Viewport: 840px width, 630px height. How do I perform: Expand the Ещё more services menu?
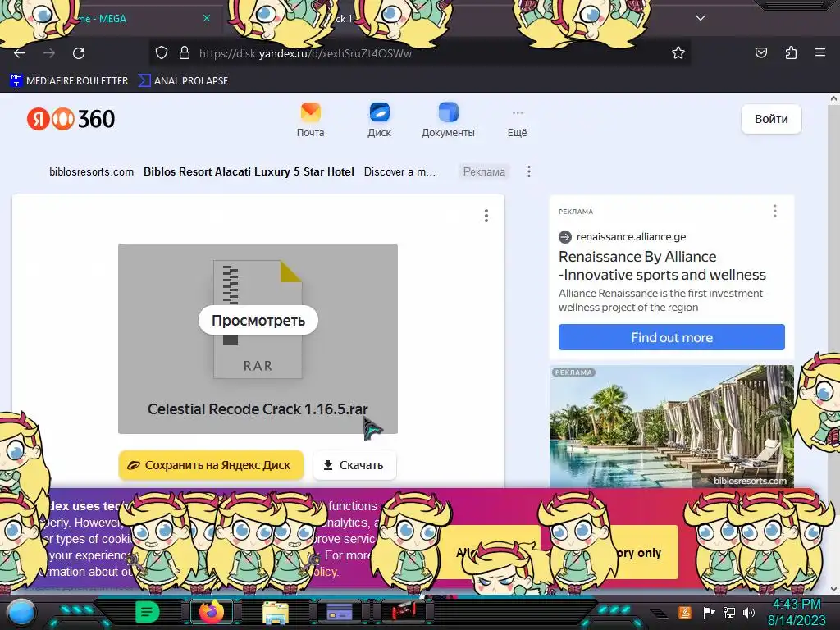(517, 123)
